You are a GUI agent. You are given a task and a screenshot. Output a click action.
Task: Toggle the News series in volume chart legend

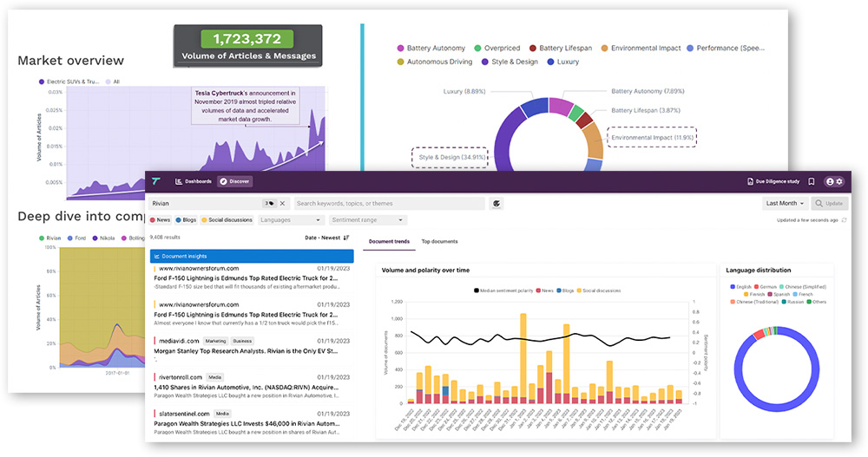(x=545, y=291)
